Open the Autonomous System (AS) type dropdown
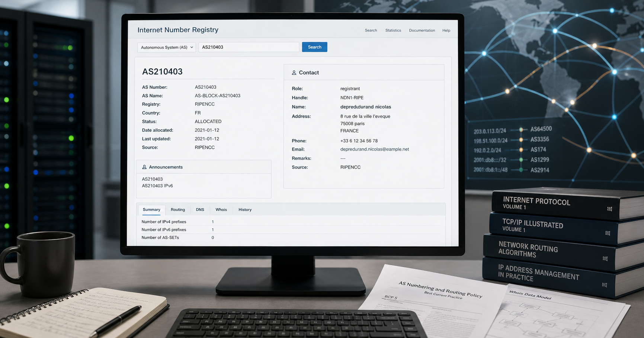Screen dimensions: 644x338 pos(166,47)
